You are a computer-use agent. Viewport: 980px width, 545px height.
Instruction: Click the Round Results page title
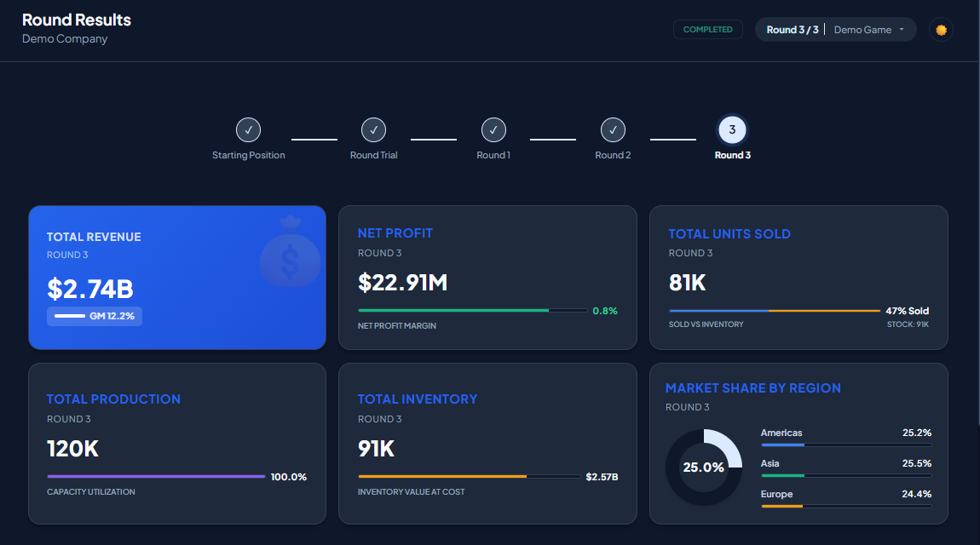(77, 20)
